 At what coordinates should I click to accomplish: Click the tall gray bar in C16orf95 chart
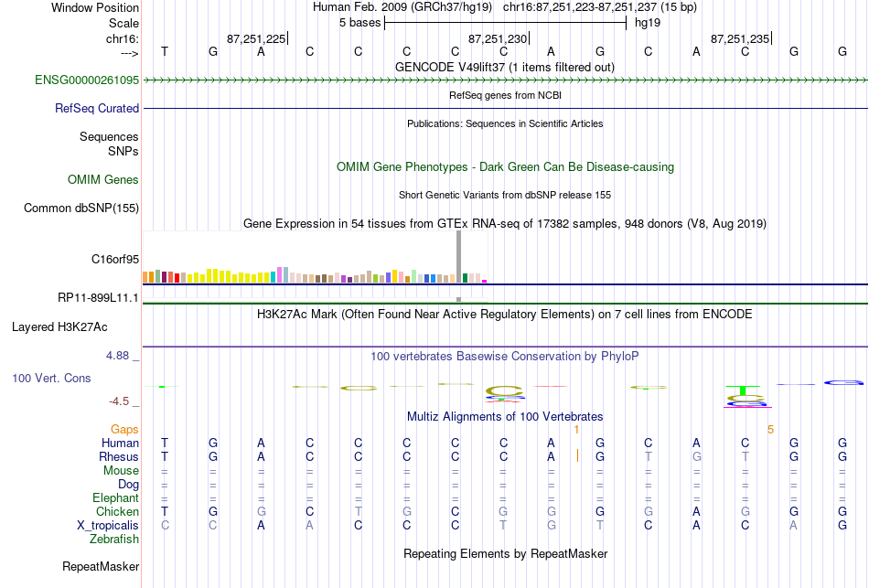[458, 257]
